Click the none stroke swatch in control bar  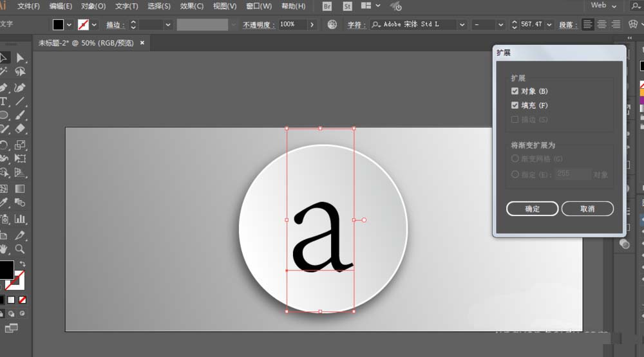click(x=83, y=24)
